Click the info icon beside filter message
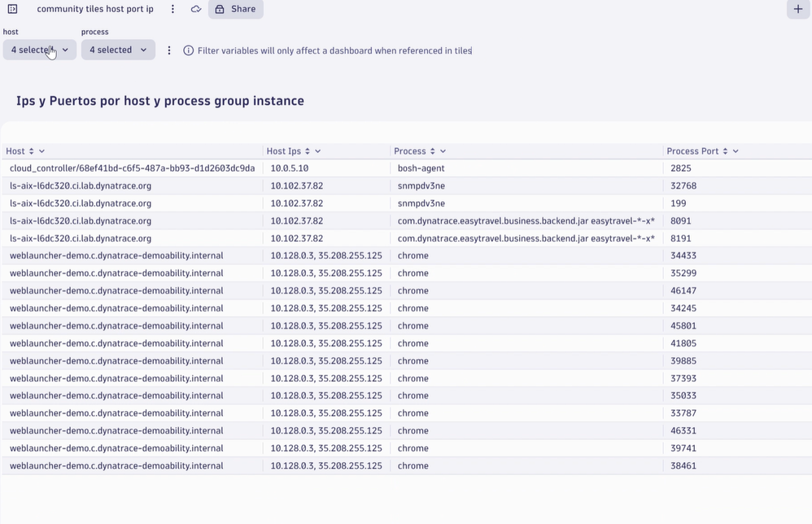The width and height of the screenshot is (812, 524). coord(189,50)
